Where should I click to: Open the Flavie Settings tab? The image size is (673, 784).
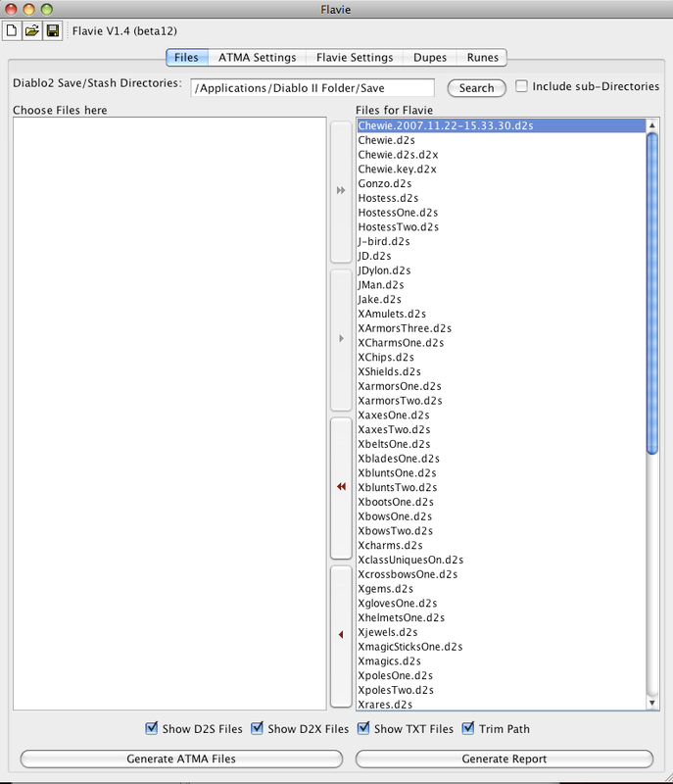coord(355,58)
